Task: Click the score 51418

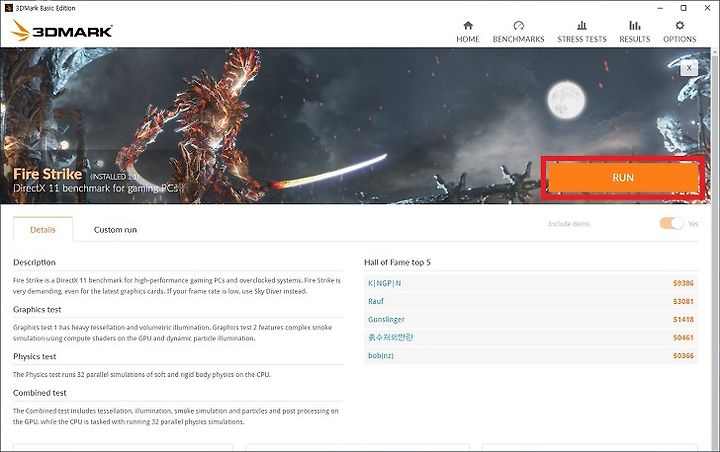Action: (683, 319)
